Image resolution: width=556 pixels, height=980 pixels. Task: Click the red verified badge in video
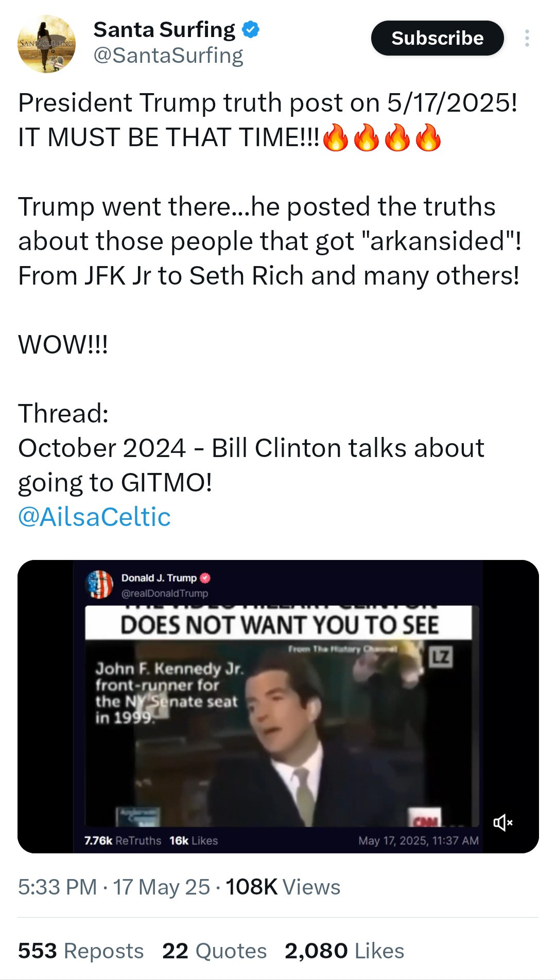coord(205,578)
